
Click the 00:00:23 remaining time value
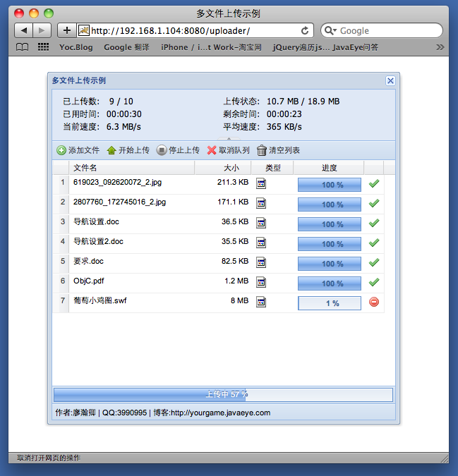pyautogui.click(x=284, y=114)
